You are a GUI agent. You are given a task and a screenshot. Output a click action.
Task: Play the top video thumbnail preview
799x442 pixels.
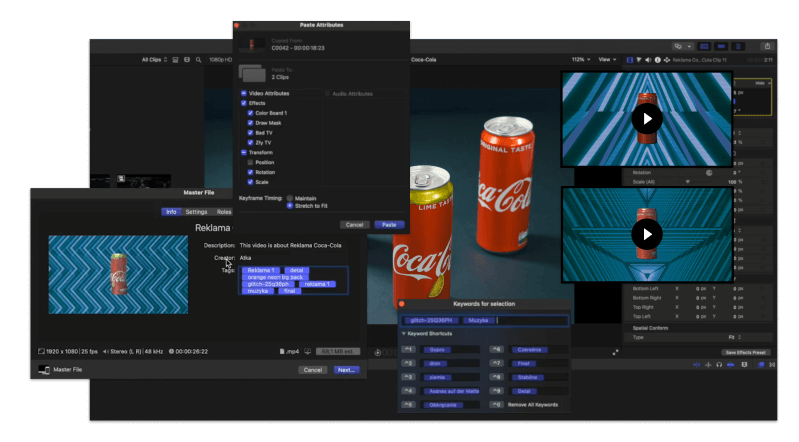[647, 119]
